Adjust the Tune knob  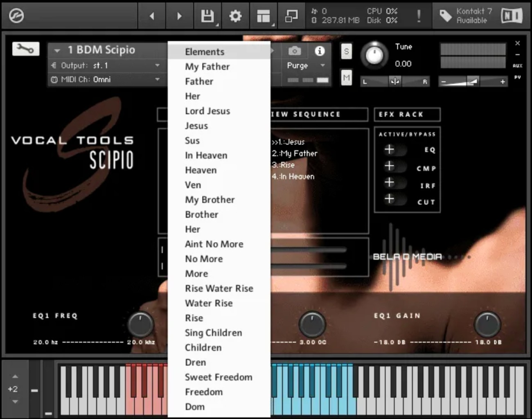[x=374, y=55]
